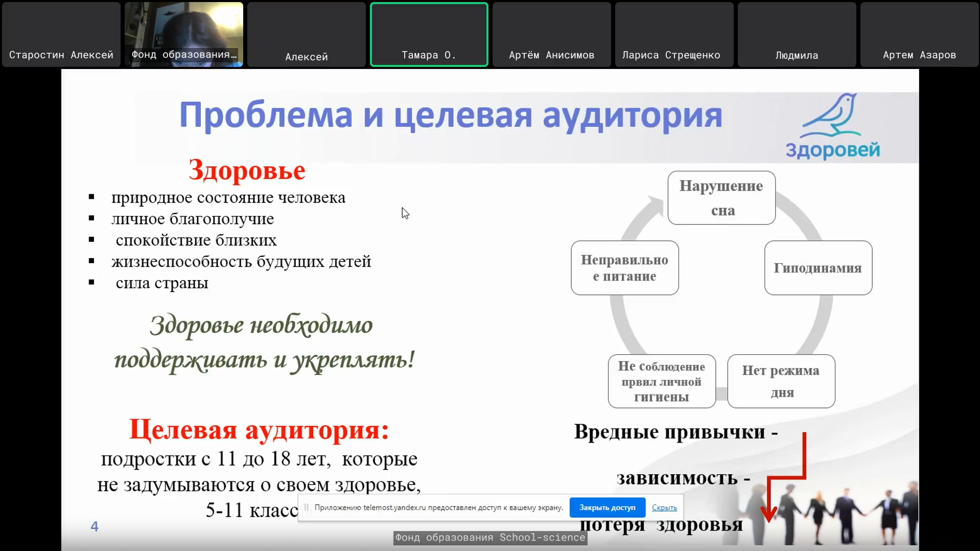Select Лариса Стрещенко participant tile
The width and height of the screenshot is (980, 551).
pyautogui.click(x=674, y=35)
